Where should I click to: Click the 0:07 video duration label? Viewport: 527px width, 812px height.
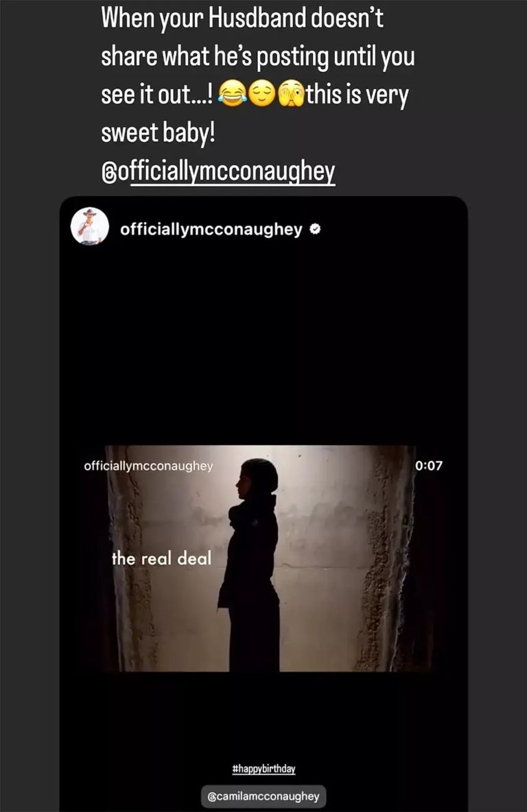click(x=429, y=466)
